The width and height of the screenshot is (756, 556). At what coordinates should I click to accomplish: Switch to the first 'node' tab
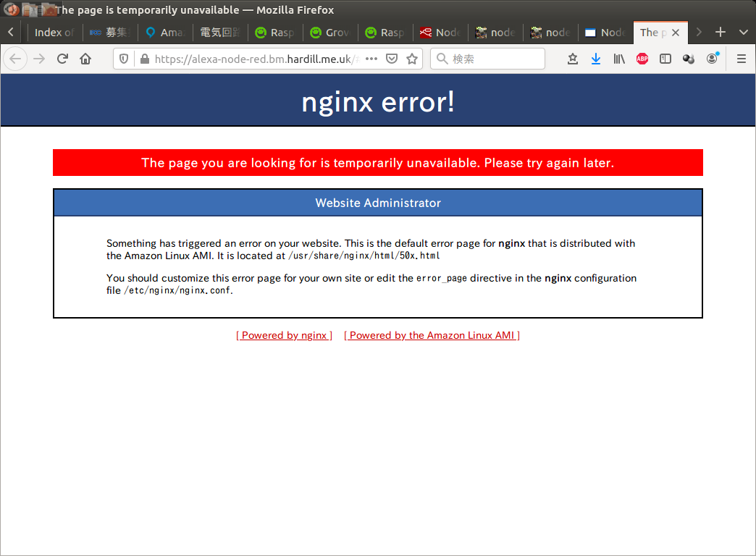[x=495, y=33]
